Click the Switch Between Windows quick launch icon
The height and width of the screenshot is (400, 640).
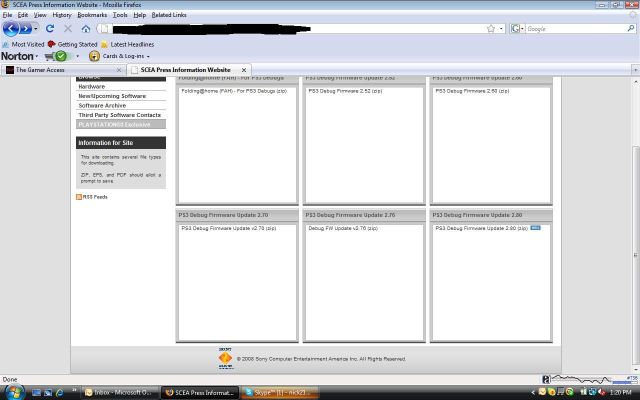(x=48, y=393)
